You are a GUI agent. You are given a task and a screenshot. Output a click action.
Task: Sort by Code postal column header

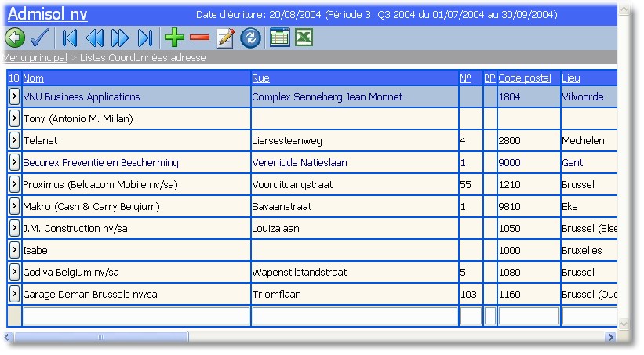coord(525,78)
